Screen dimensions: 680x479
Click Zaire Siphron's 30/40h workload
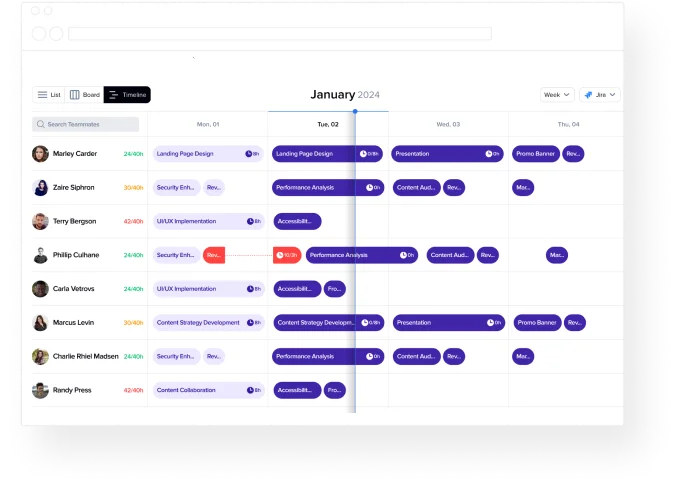point(134,188)
